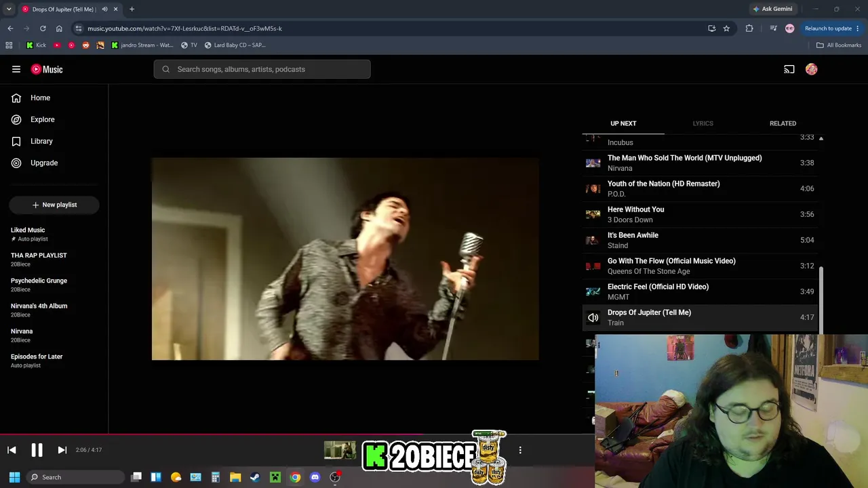
Task: Open the TV bookmark
Action: (x=189, y=45)
